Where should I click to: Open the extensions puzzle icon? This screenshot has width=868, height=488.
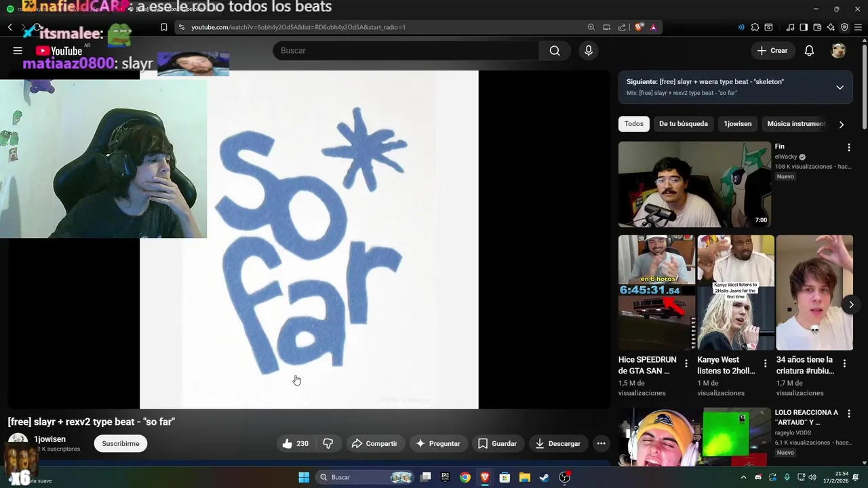tap(755, 27)
